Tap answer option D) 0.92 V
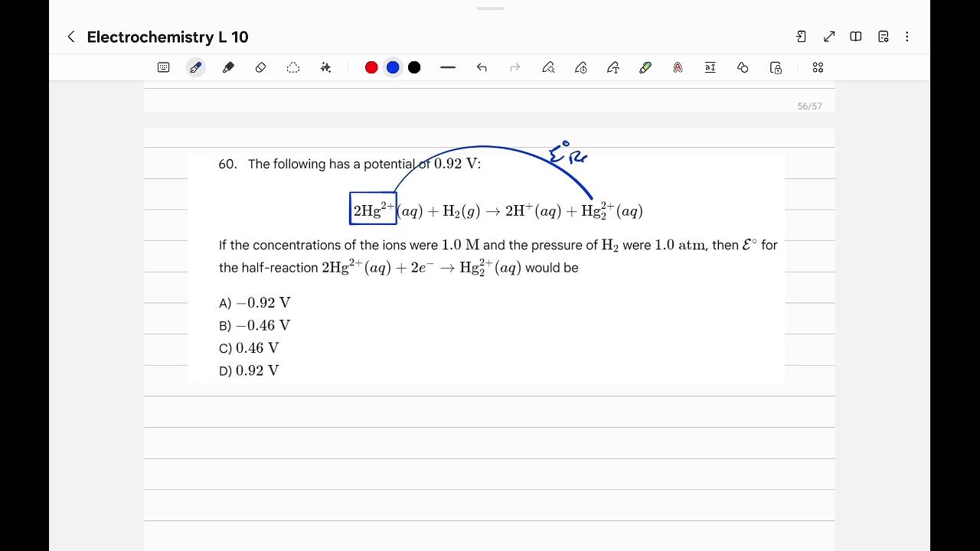This screenshot has height=551, width=980. click(249, 371)
